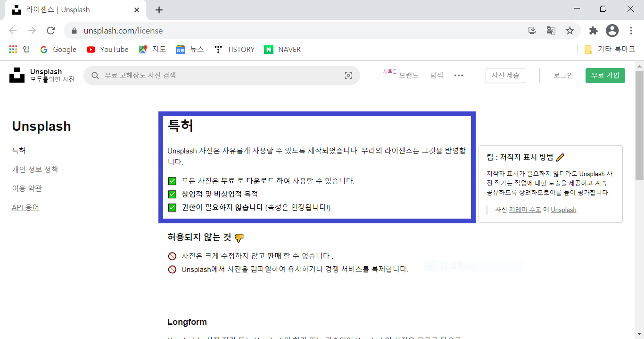The width and height of the screenshot is (644, 339).
Task: Open the extensions puzzle icon
Action: 593,31
